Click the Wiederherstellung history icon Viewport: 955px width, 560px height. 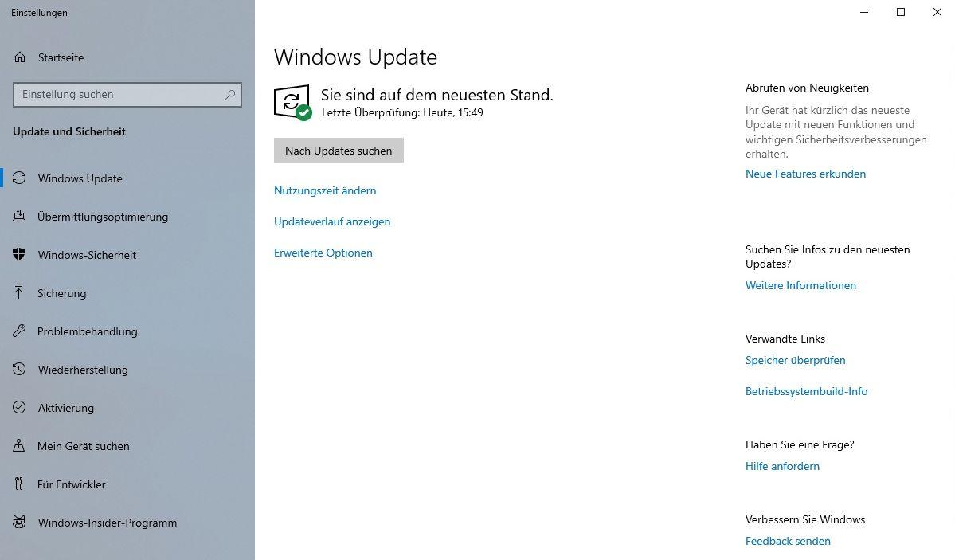pyautogui.click(x=19, y=370)
